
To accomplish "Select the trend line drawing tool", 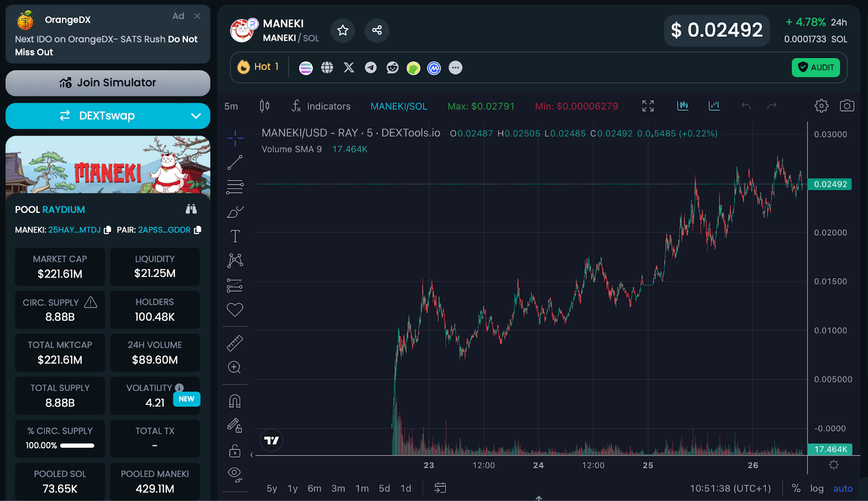I will (235, 162).
